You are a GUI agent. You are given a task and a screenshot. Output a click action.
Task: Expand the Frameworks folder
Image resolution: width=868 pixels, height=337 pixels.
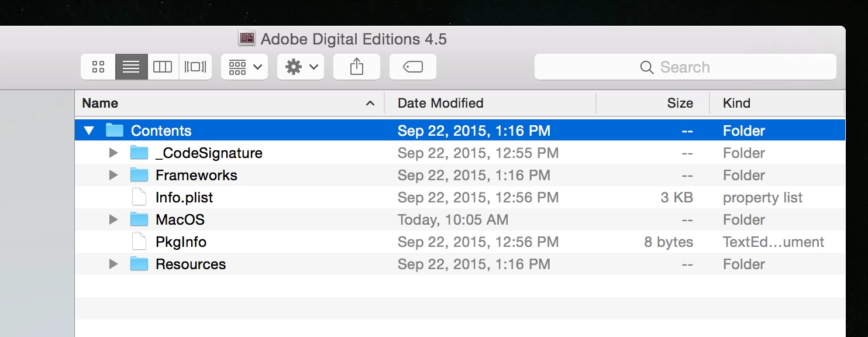click(x=113, y=176)
